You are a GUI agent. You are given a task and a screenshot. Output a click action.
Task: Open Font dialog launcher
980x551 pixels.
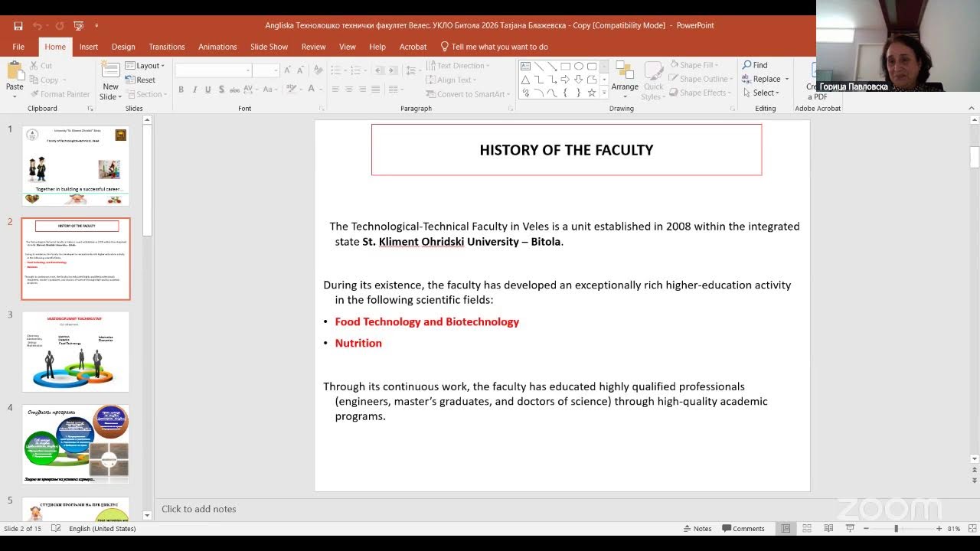(x=322, y=109)
